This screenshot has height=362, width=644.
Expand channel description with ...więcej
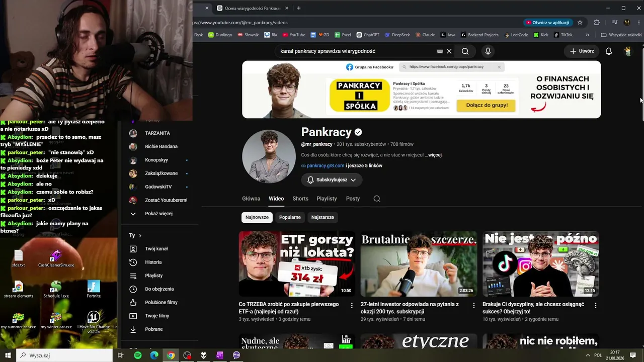(x=433, y=155)
